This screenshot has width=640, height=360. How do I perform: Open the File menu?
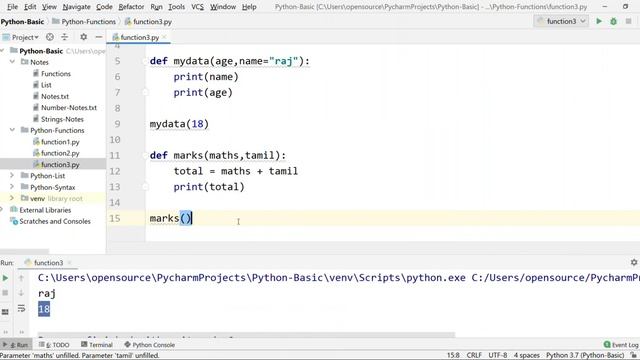tap(12, 7)
